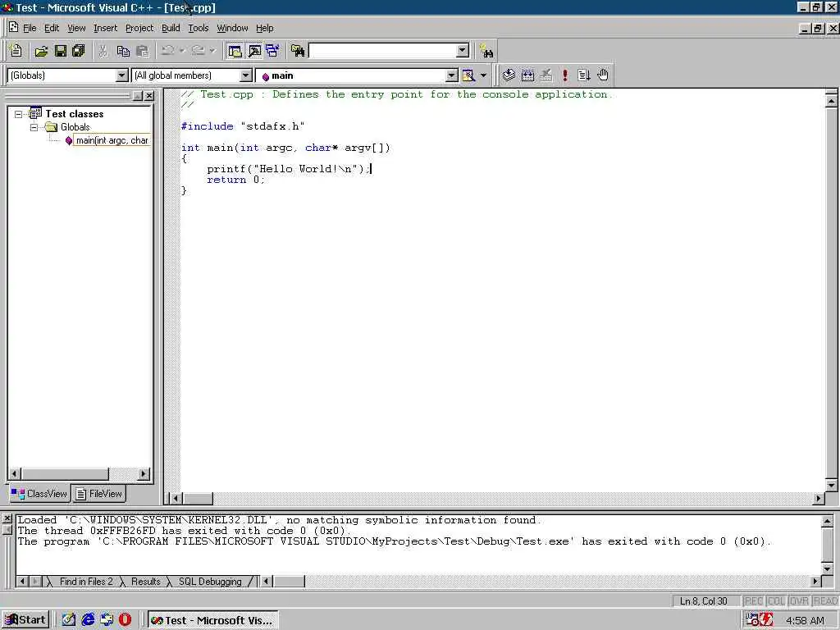Open the Find combo box dropdown arrow
This screenshot has height=630, width=840.
(x=463, y=51)
